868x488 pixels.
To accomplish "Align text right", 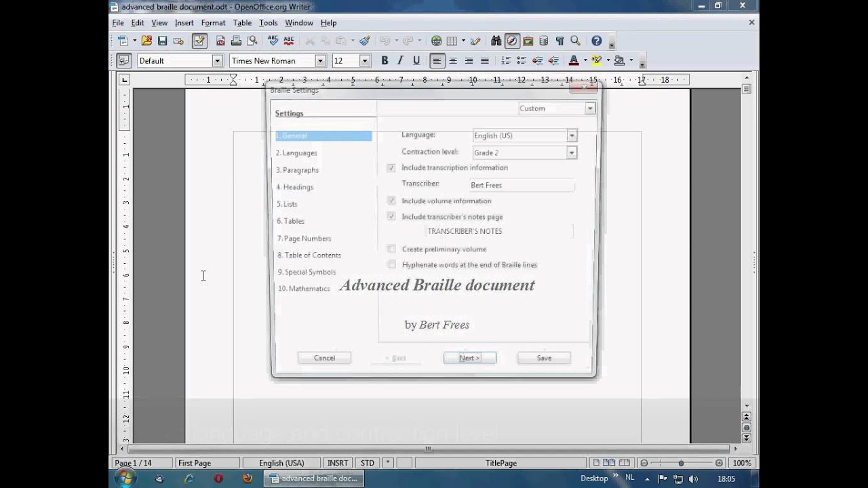I will (469, 60).
